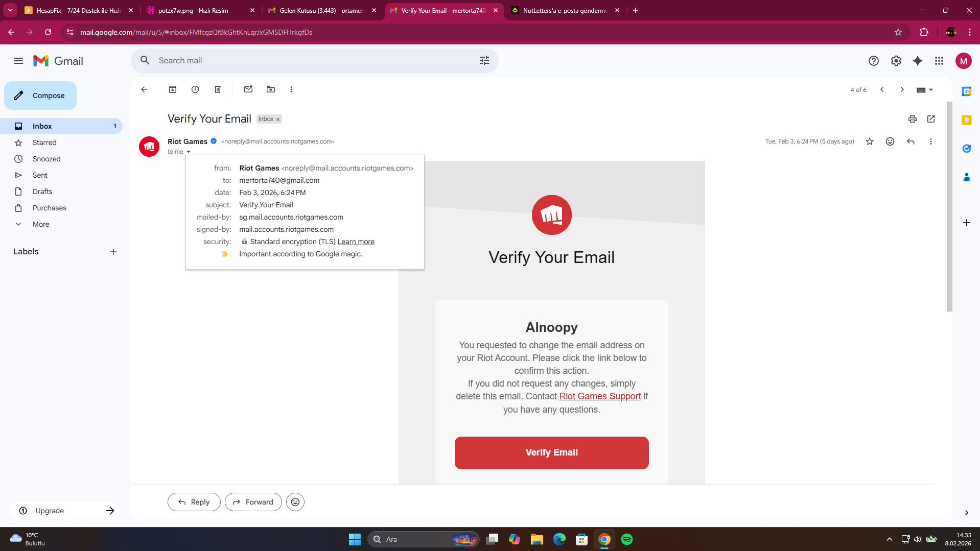Open Chrome tab search dropdown
Image resolution: width=980 pixels, height=551 pixels.
10,10
